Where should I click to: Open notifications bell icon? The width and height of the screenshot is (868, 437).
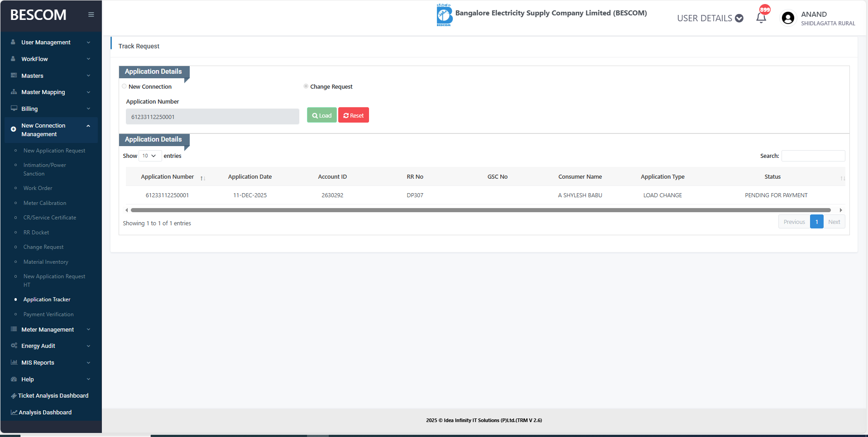click(761, 18)
